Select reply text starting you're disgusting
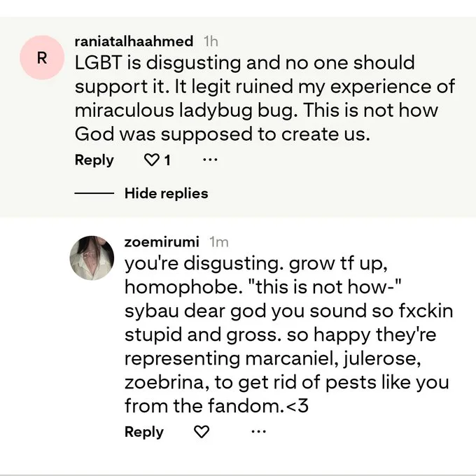This screenshot has height=476, width=476. click(288, 334)
